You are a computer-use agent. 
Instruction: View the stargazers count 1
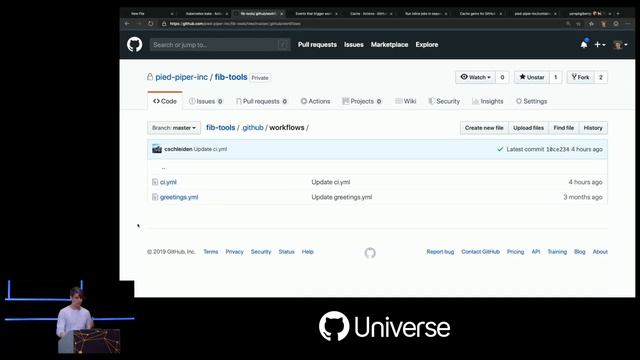(556, 77)
